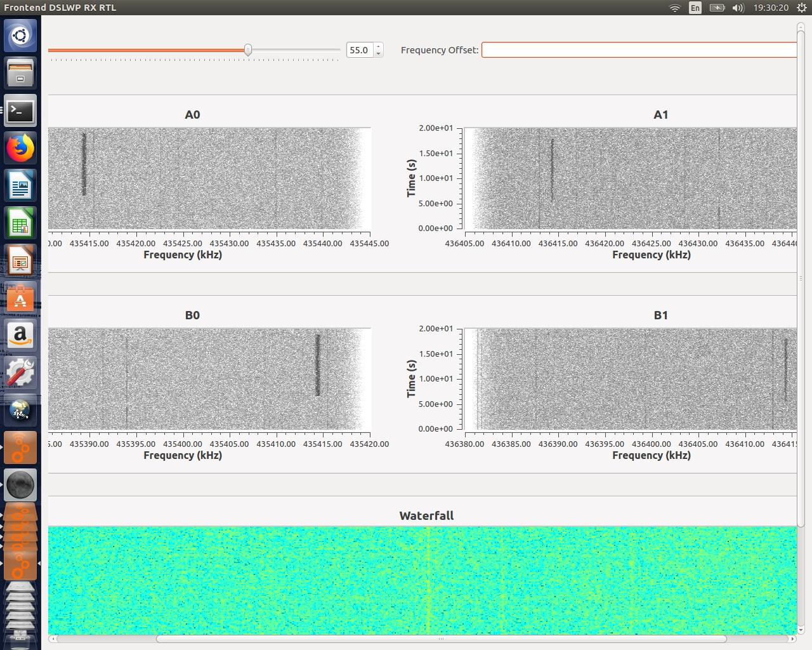Open the En keyboard layout menu

coord(695,8)
